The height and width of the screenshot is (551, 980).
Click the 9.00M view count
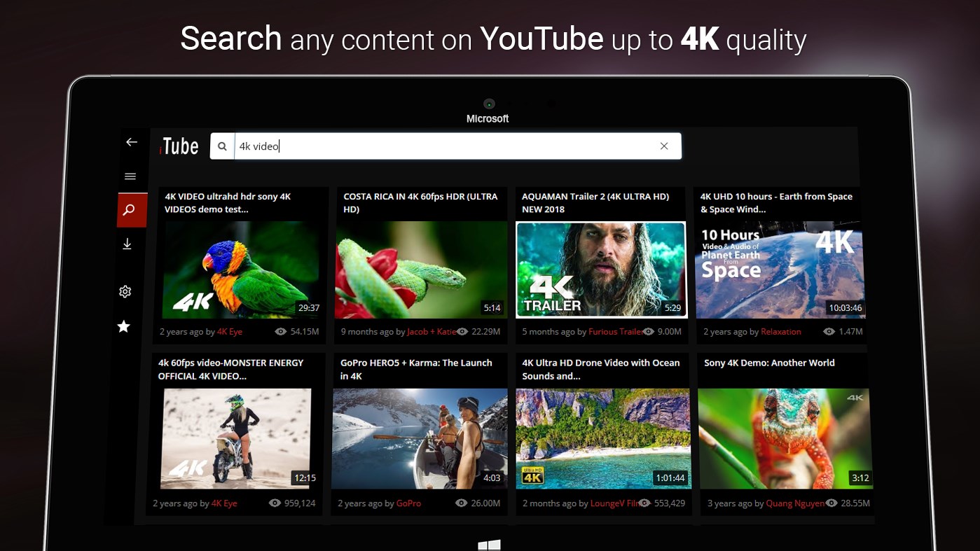670,332
